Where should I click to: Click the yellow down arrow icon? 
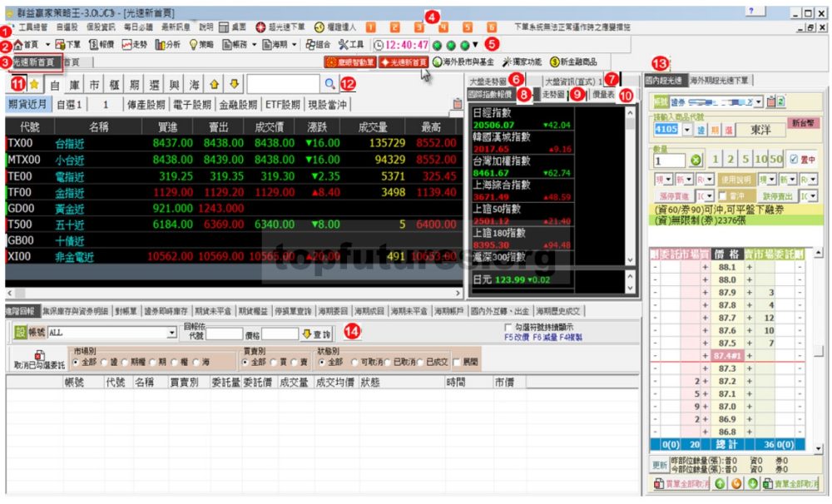234,84
